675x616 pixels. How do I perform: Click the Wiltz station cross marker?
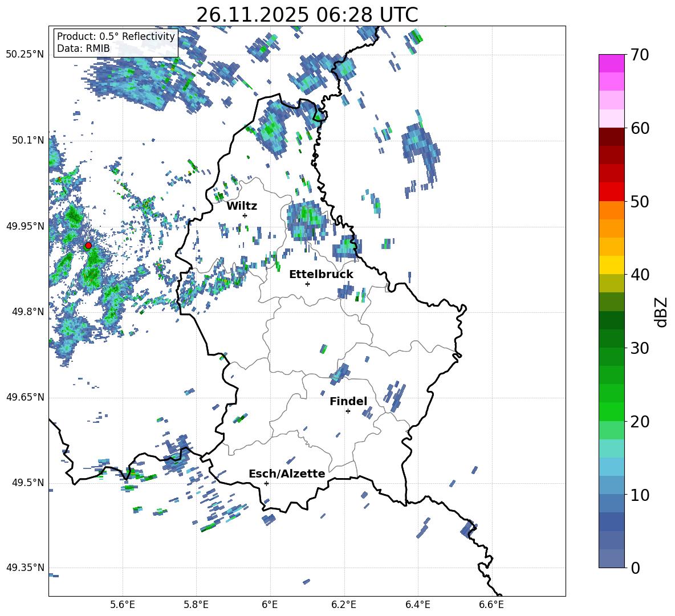tap(245, 215)
